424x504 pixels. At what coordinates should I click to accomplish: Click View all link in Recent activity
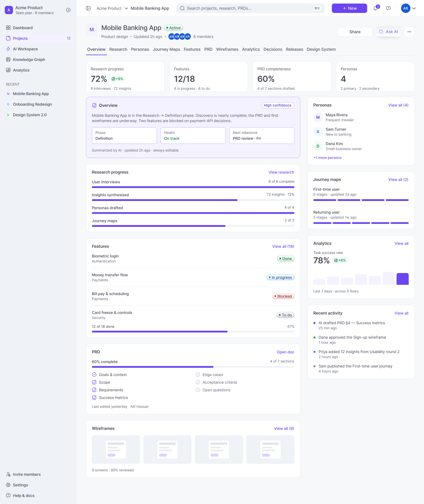pyautogui.click(x=401, y=313)
